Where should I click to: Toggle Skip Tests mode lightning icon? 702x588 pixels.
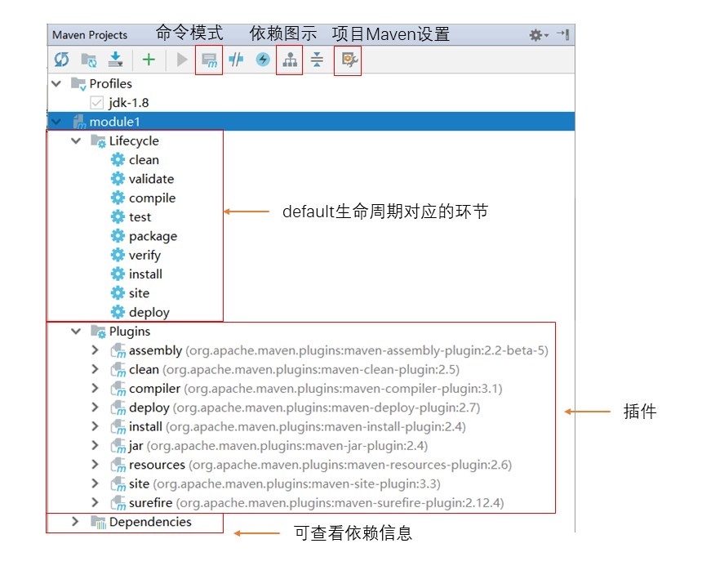point(263,60)
